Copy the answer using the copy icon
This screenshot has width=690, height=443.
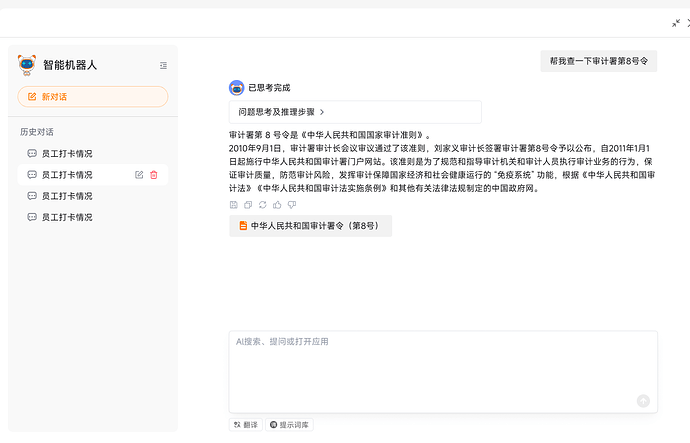pyautogui.click(x=248, y=205)
